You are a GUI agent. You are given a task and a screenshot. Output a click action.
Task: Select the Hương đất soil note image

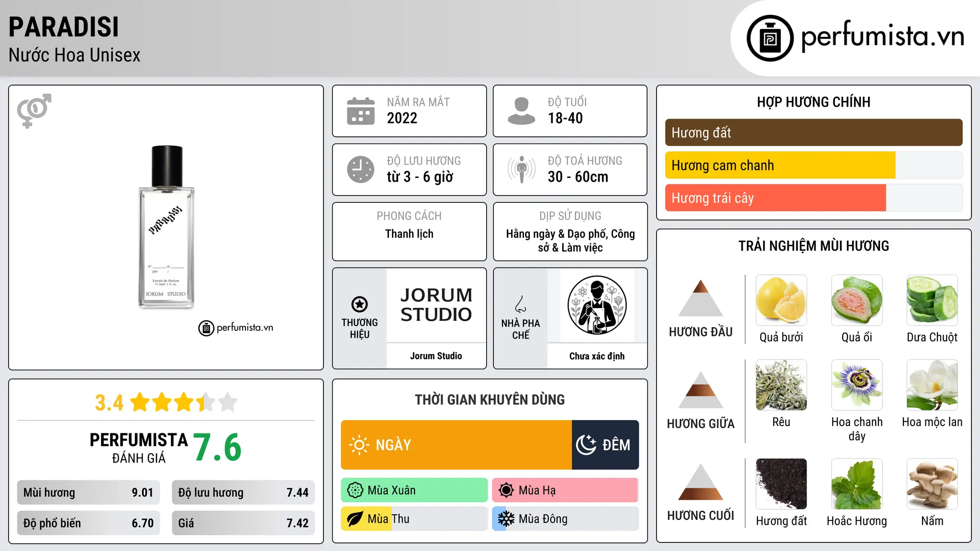pos(781,484)
